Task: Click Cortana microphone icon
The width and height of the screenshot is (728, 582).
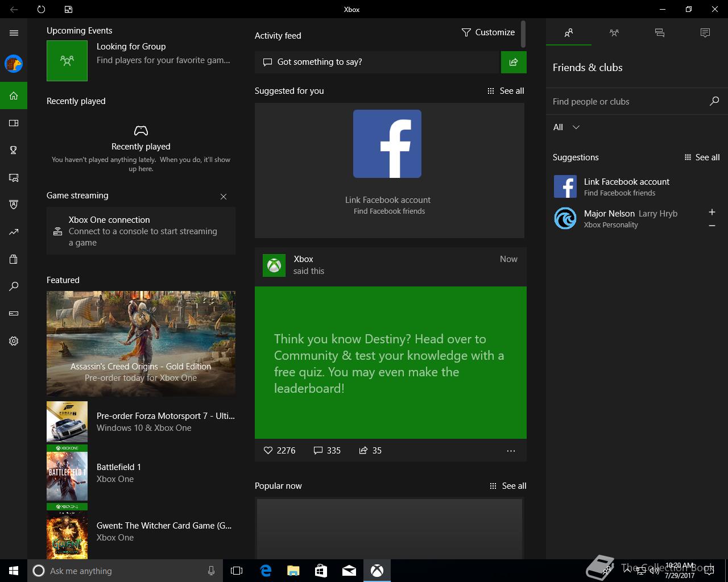Action: 211,571
